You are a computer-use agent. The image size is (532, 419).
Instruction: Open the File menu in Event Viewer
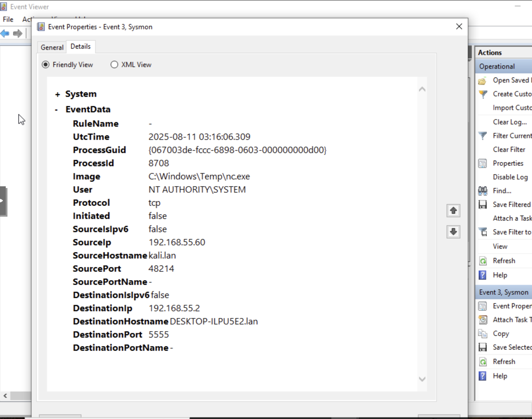(x=8, y=19)
